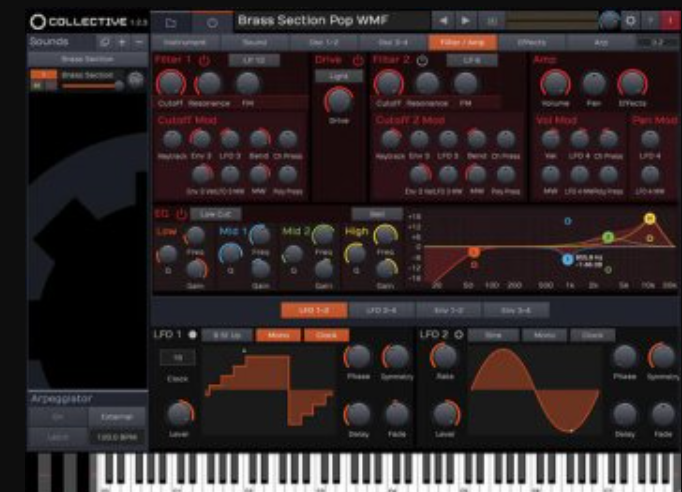Toggle the Filter 2 power button

click(x=422, y=60)
